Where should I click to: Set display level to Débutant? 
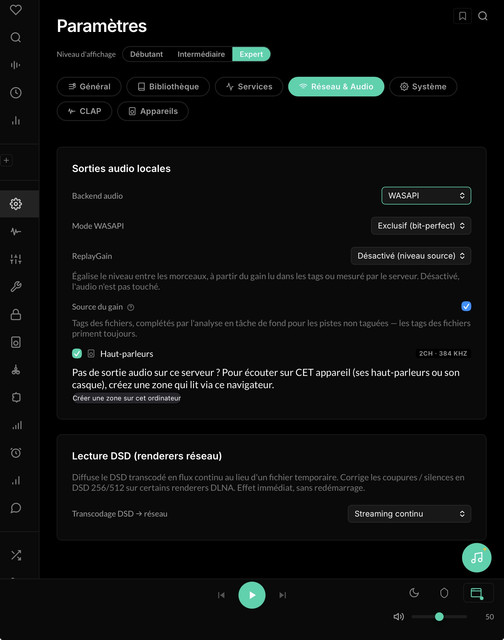tap(147, 54)
